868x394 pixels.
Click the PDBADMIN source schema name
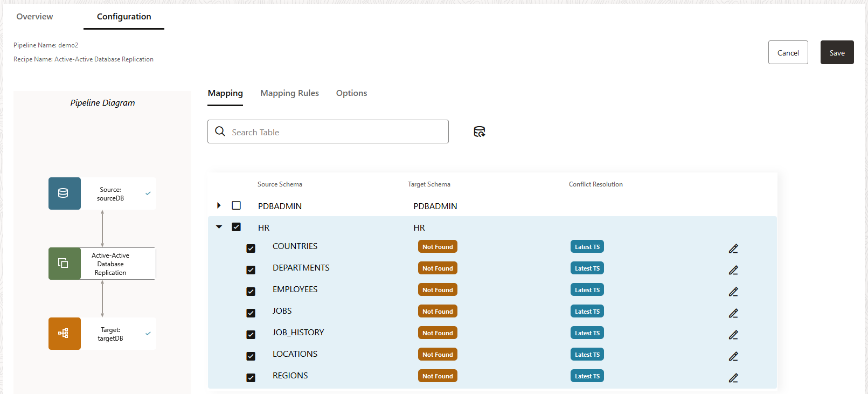point(280,206)
